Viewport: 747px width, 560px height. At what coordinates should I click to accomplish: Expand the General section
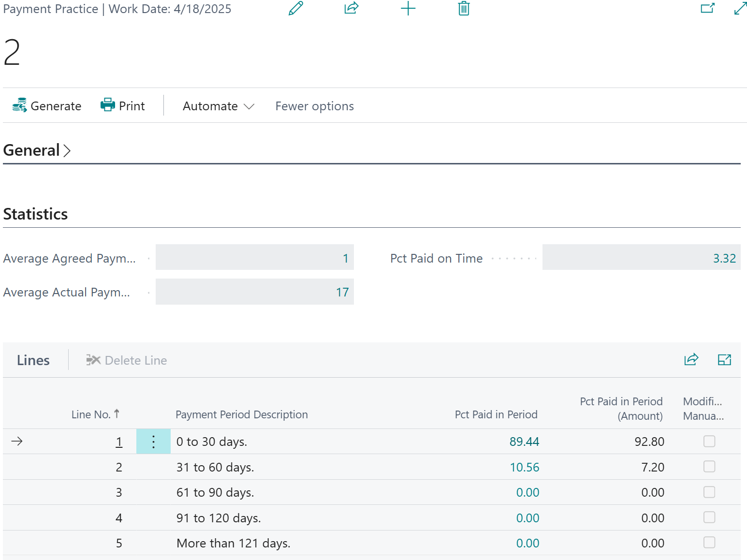click(37, 150)
